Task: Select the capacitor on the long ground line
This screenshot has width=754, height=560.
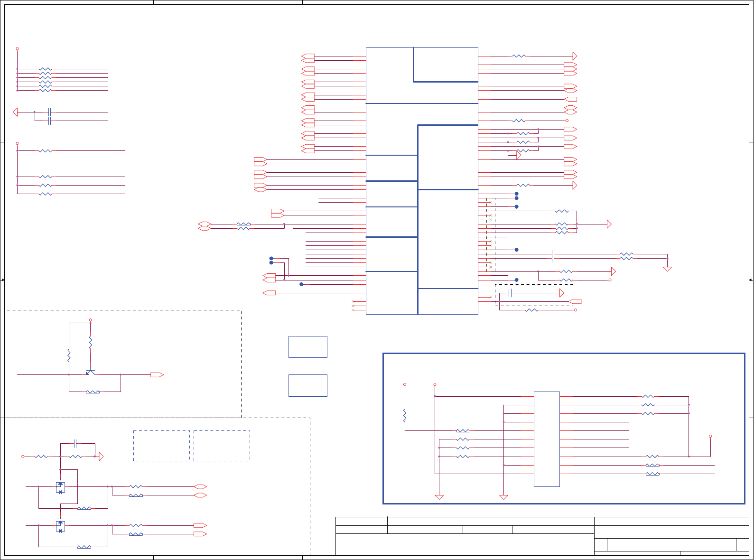Action: (x=553, y=256)
